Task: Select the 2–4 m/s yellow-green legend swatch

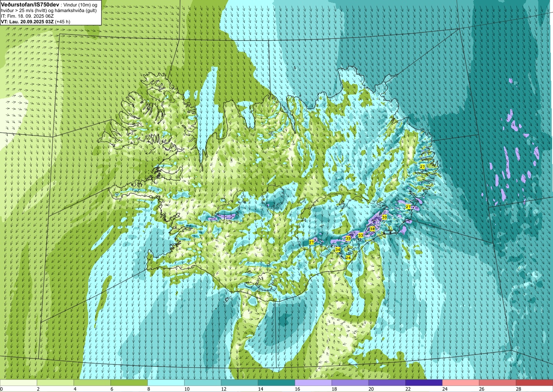Action: [55, 383]
